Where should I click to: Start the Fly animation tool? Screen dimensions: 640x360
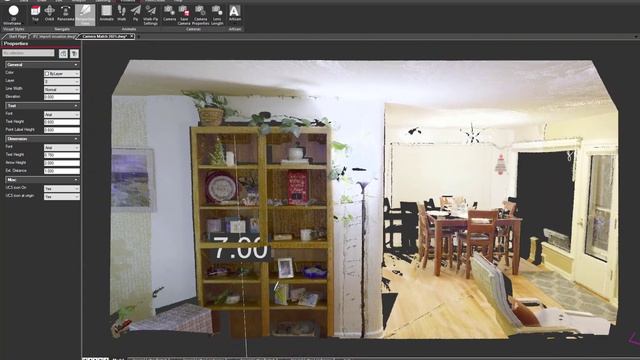point(135,14)
